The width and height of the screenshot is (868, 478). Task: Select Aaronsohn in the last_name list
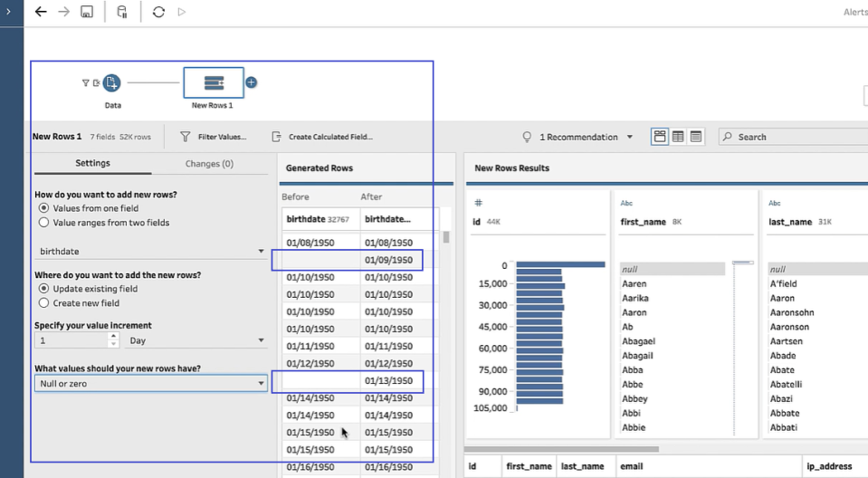tap(792, 312)
